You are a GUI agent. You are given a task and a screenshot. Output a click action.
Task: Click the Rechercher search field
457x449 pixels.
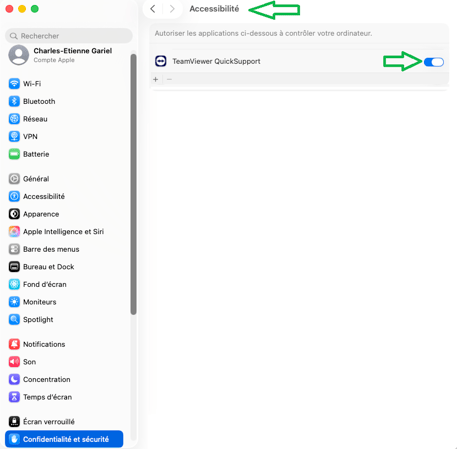pyautogui.click(x=69, y=36)
